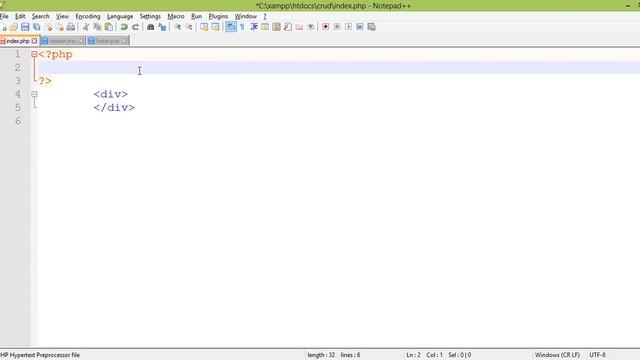The image size is (640, 360).
Task: Collapse the <?php fold marker on line 1
Action: [34, 54]
